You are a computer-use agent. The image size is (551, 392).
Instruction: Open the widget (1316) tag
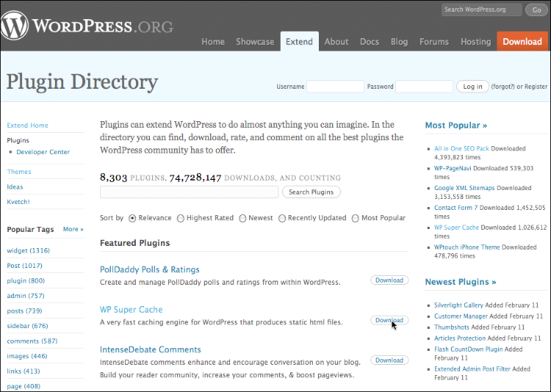coord(28,250)
